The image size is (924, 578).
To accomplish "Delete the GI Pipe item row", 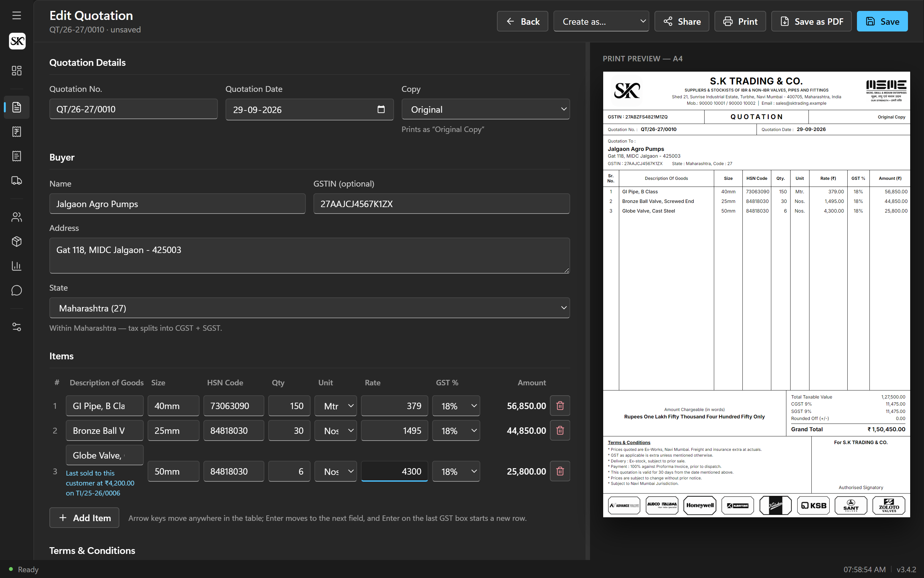I will pos(560,406).
